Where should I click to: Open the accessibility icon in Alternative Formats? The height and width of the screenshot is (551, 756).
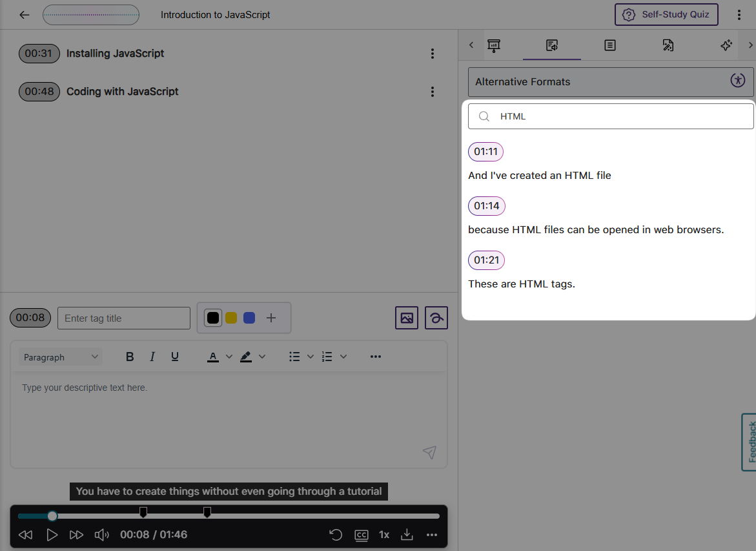point(738,81)
